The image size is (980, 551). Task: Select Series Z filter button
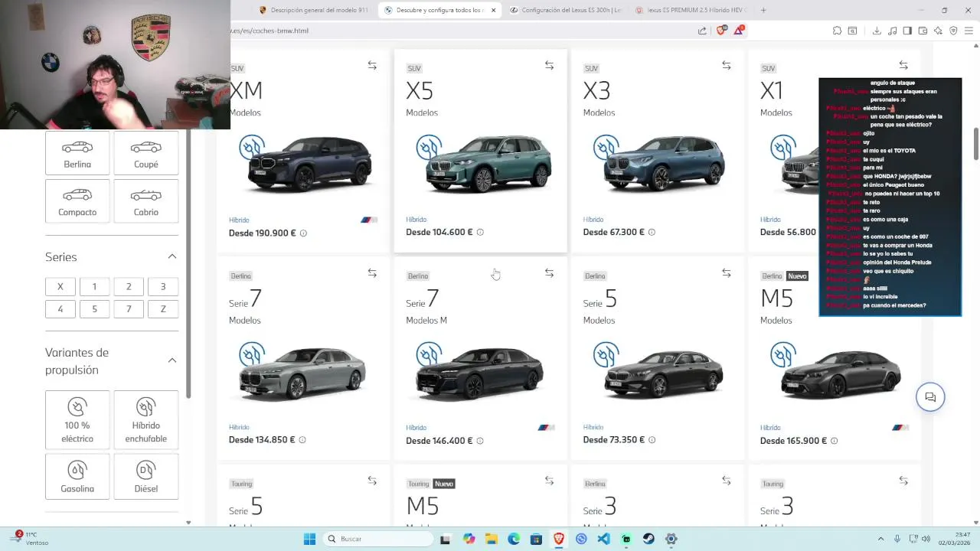tap(162, 309)
